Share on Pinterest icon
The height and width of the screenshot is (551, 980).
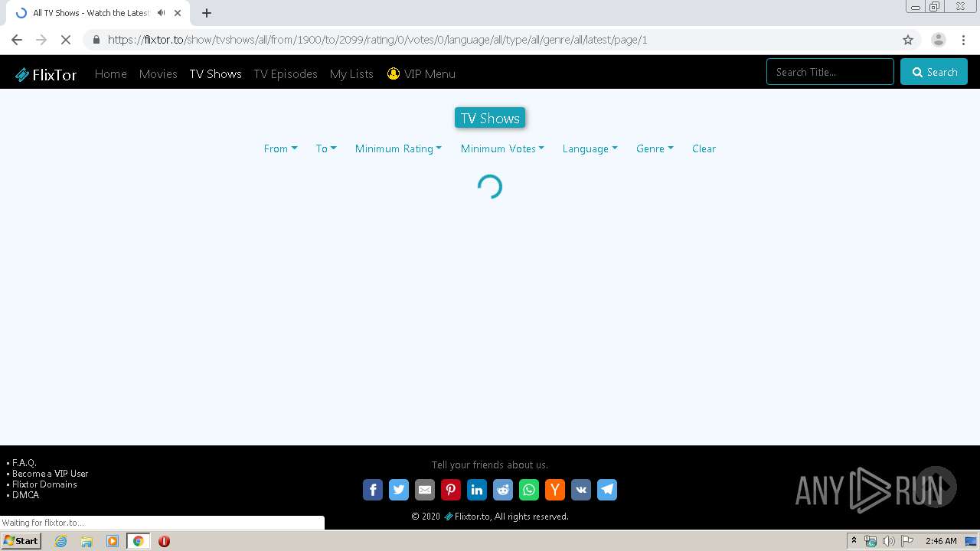(x=451, y=490)
